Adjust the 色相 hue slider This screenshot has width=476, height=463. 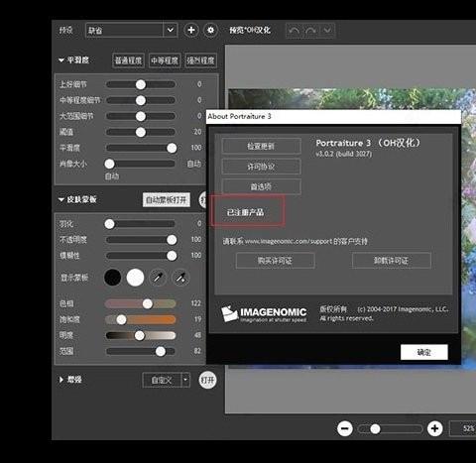pos(141,303)
